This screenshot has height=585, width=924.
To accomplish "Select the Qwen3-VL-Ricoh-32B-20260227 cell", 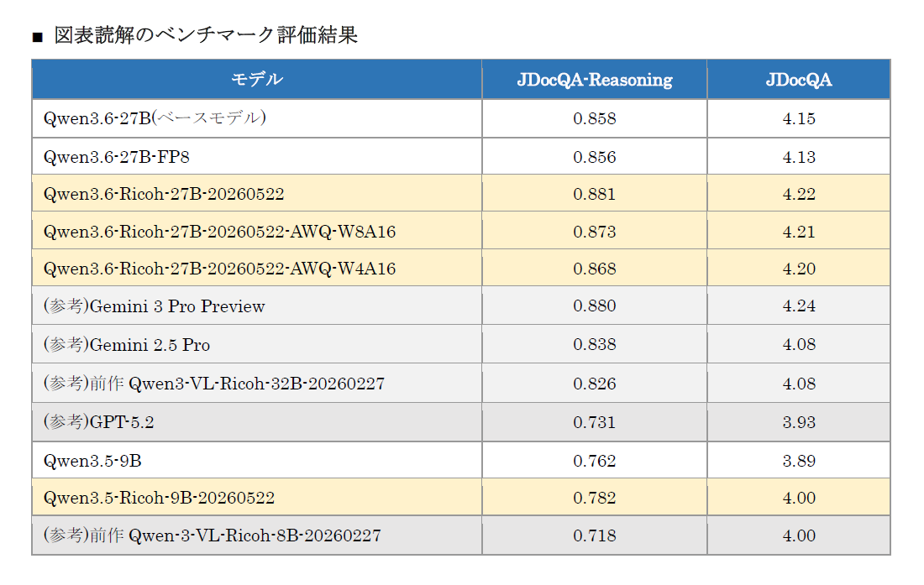I will coord(257,383).
